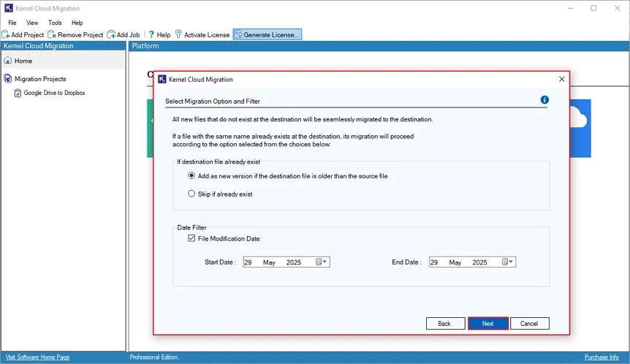Image resolution: width=630 pixels, height=364 pixels.
Task: Open the Google Drive to Dropbox project
Action: 54,93
